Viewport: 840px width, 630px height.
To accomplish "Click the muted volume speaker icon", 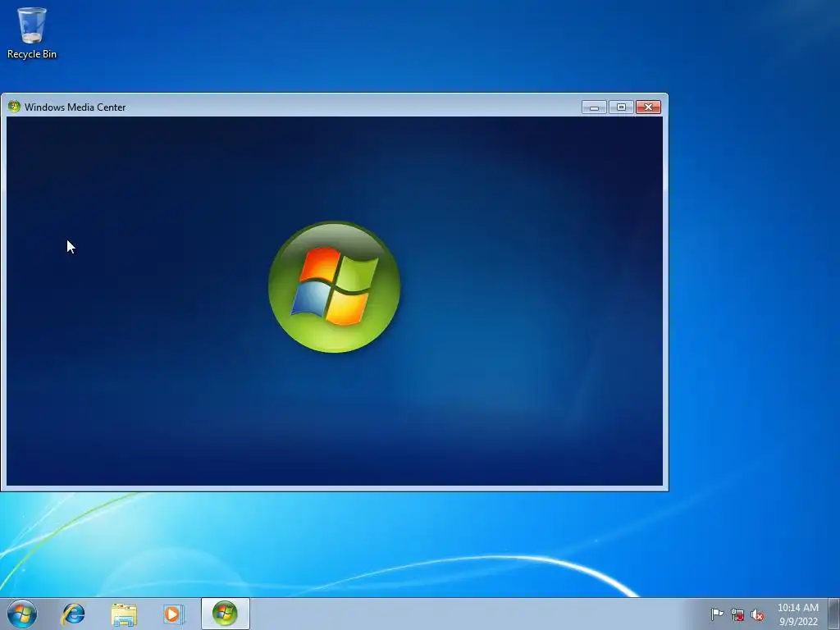I will [757, 615].
